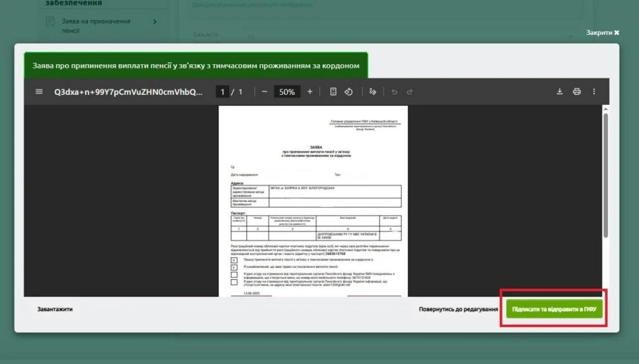Screen dimensions: 639x364
Task: Zoom out with the minus icon
Action: tap(265, 92)
